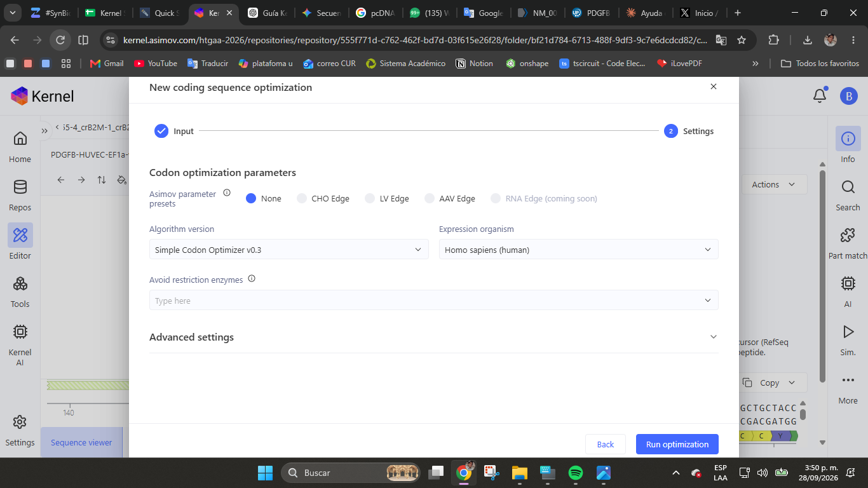
Task: Expand the Advanced settings section
Action: point(434,337)
